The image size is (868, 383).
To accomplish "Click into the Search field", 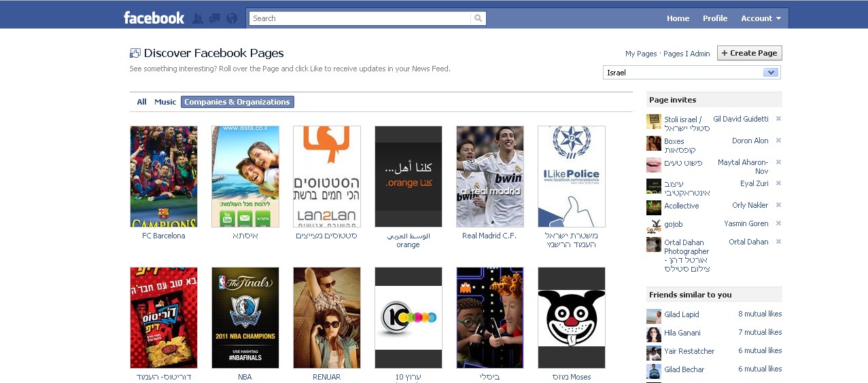I will (360, 18).
